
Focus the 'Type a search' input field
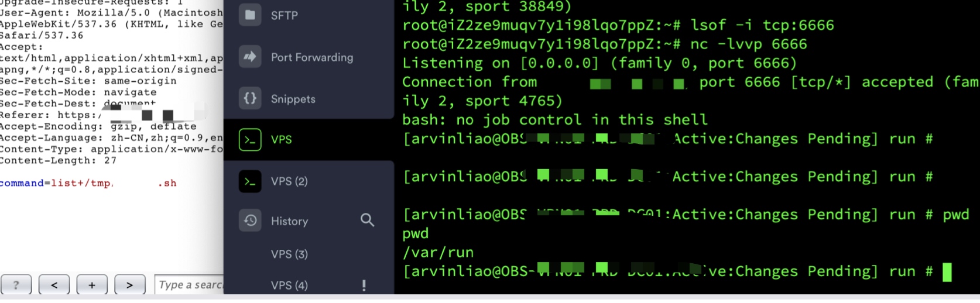(189, 285)
